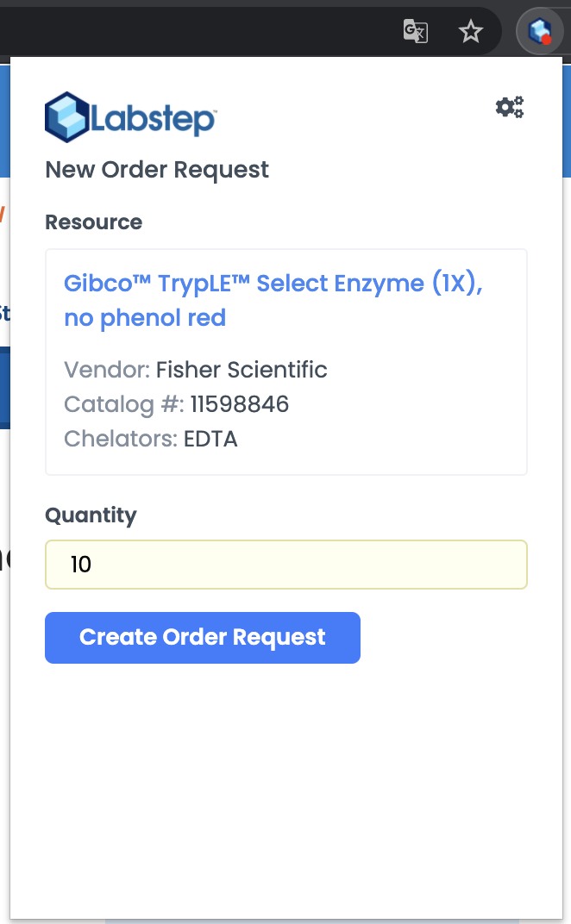Open settings via the gears icon

[x=509, y=108]
